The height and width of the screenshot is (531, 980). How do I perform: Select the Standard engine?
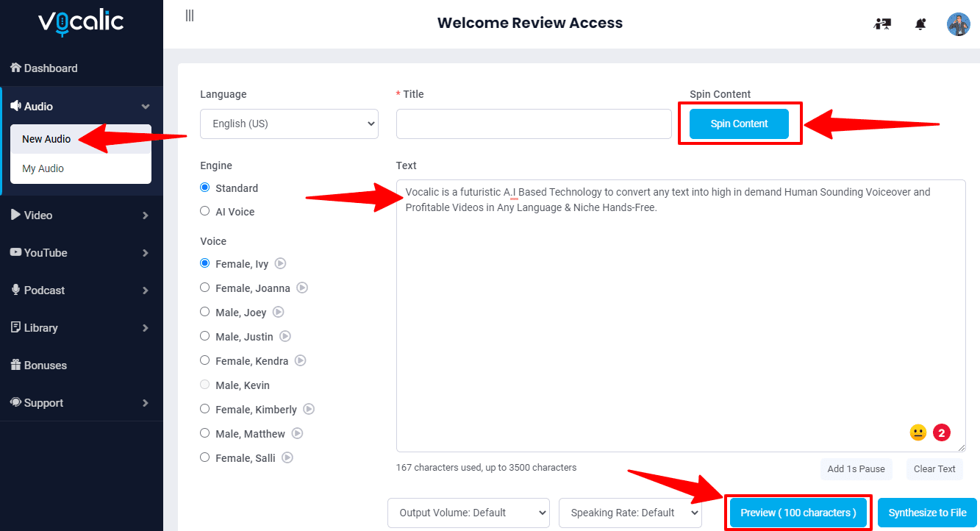(x=205, y=188)
